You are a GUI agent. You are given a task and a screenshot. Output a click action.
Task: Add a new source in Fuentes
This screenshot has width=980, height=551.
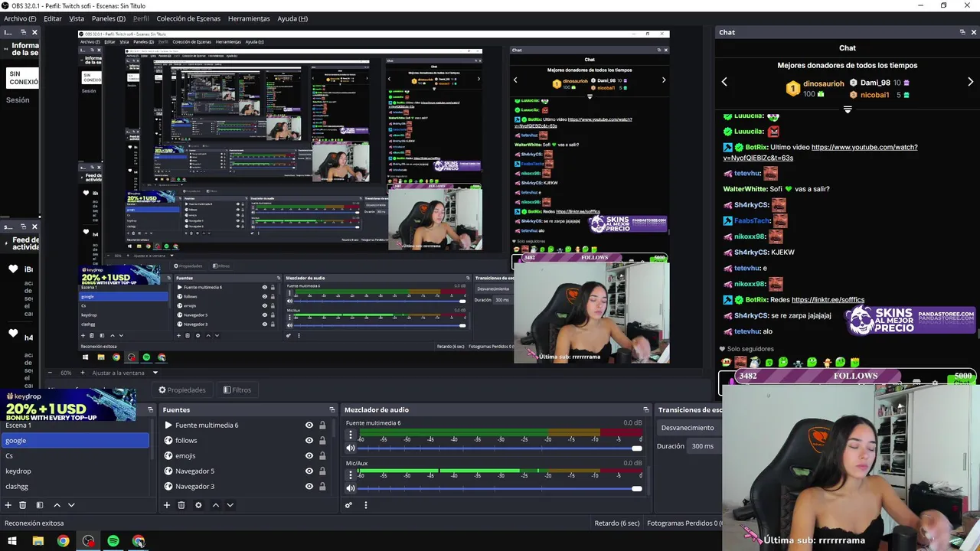coord(166,505)
